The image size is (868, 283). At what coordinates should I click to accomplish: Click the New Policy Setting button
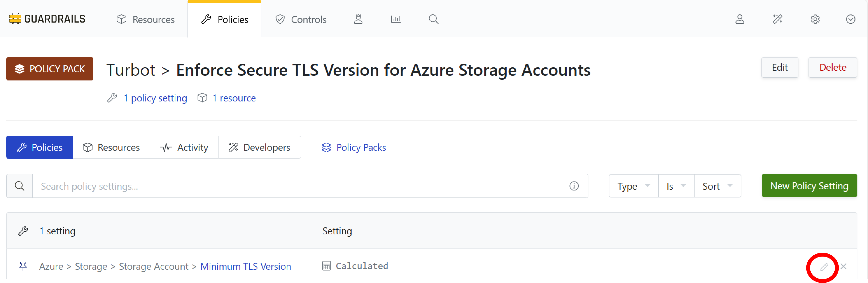(x=809, y=186)
